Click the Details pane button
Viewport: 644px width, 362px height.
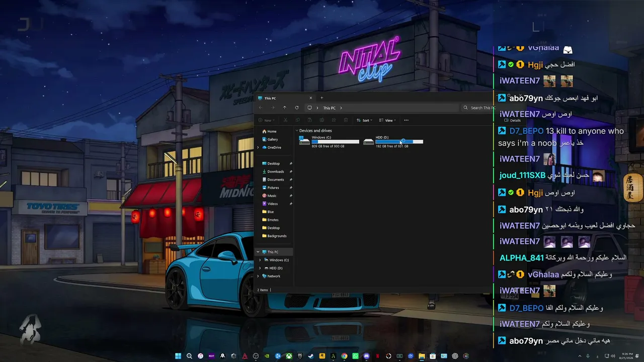point(513,121)
